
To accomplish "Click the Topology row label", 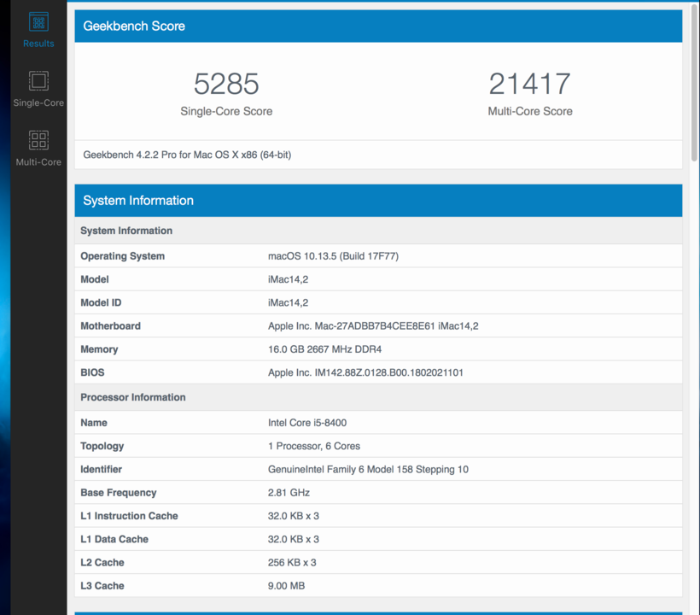I will pyautogui.click(x=102, y=446).
